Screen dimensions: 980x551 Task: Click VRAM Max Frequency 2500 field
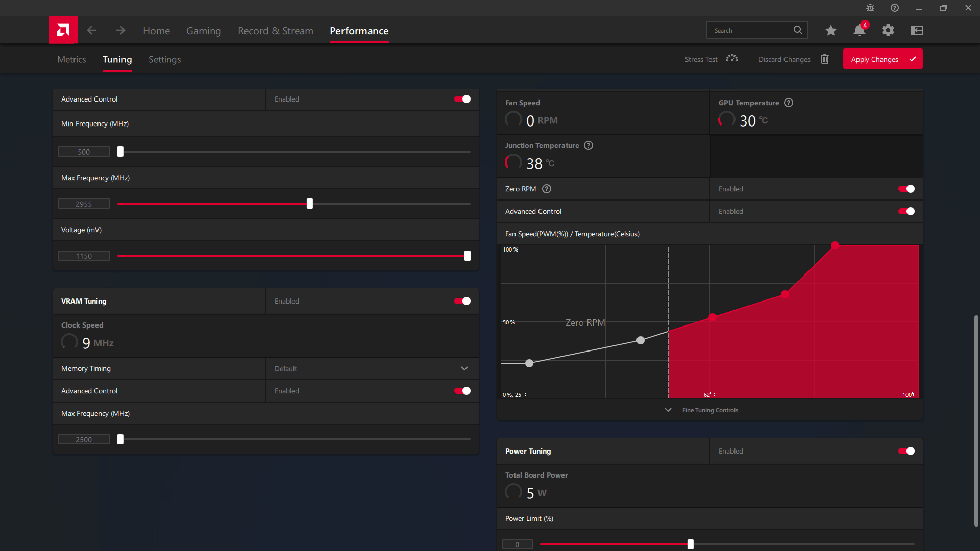pyautogui.click(x=84, y=439)
